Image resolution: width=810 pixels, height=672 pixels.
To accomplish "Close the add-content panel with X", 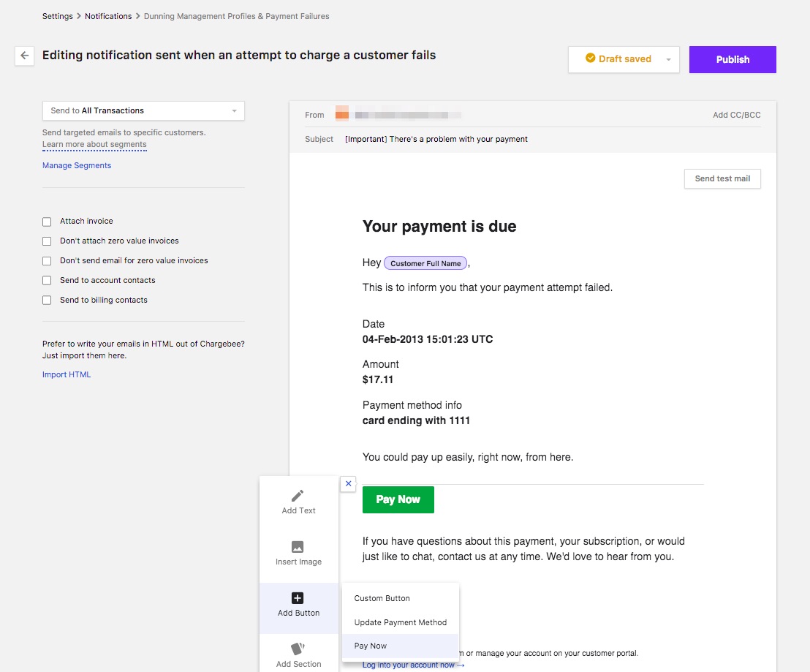I will coord(348,483).
